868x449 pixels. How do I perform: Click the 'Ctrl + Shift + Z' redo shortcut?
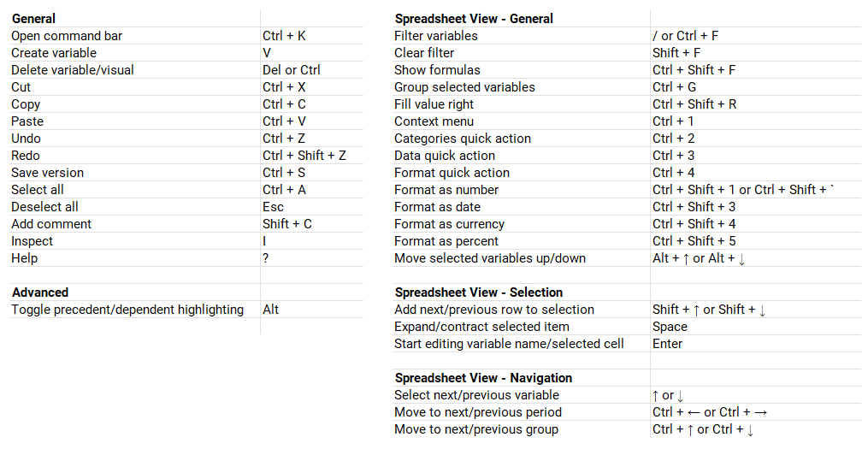pos(304,156)
